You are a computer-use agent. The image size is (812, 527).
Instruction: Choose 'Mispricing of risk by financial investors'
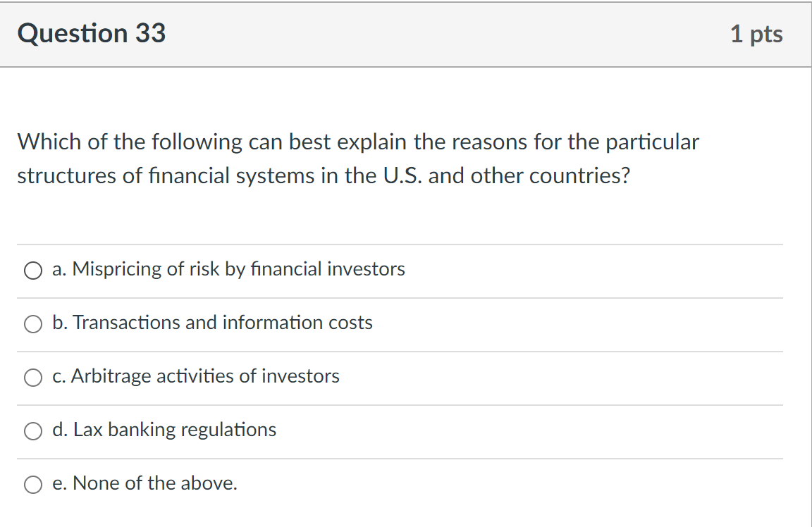pos(228,269)
